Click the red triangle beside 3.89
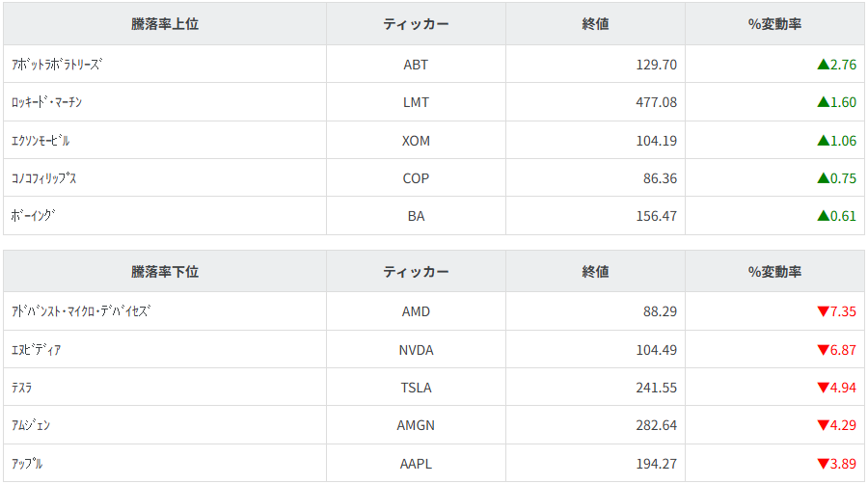The width and height of the screenshot is (868, 484). click(824, 464)
